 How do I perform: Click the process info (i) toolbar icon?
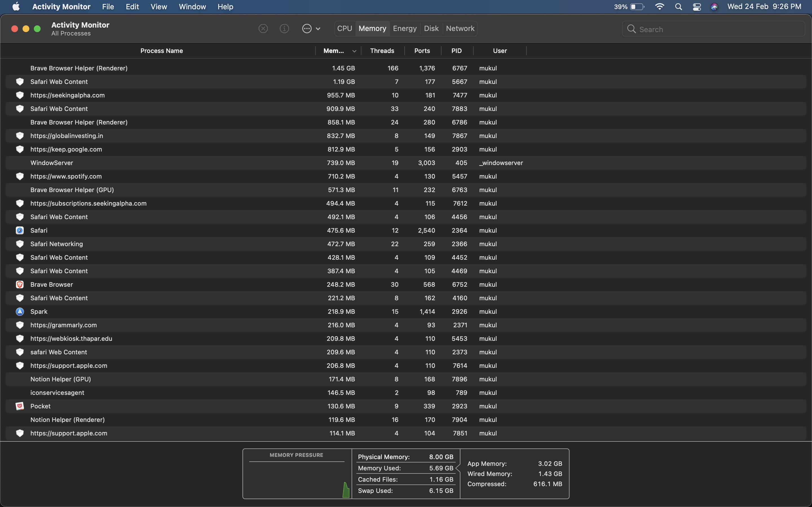tap(284, 28)
